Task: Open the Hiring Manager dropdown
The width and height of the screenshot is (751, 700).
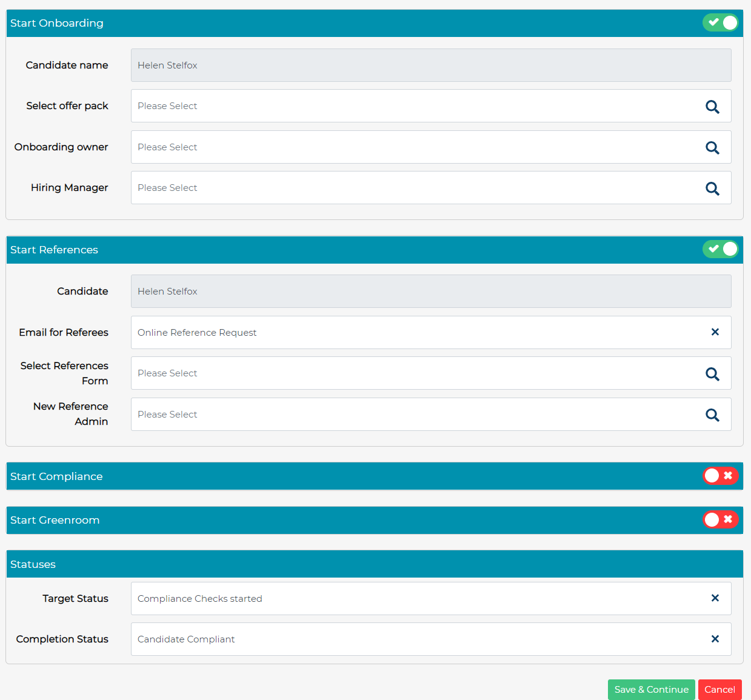Action: [x=364, y=188]
